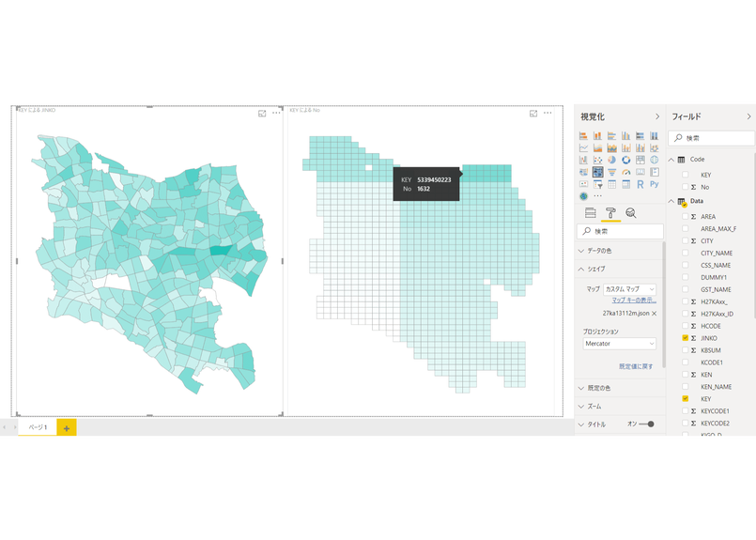Open the Fields well pane icon
This screenshot has height=540, width=756.
coord(590,213)
